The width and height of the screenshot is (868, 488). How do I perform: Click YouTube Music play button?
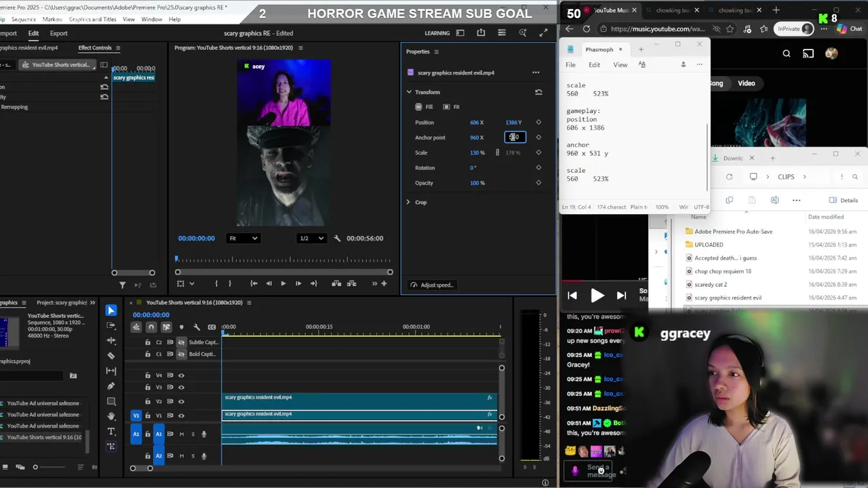[x=597, y=296]
